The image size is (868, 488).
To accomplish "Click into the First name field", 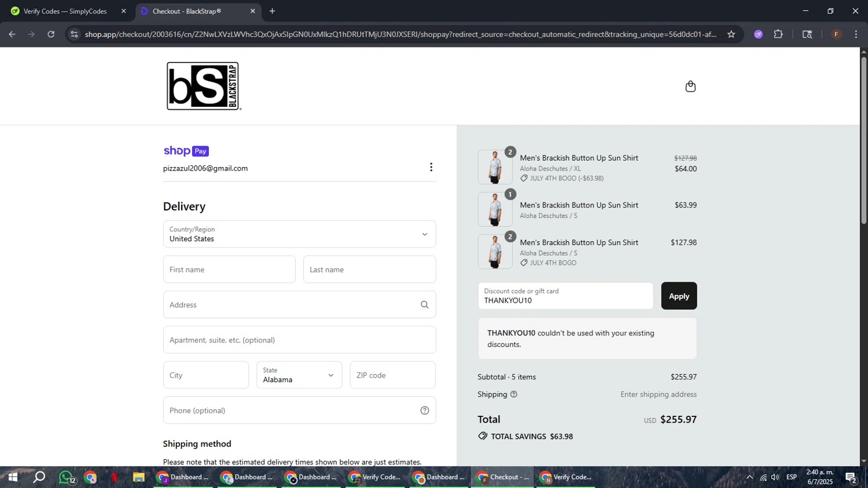I will coord(229,269).
